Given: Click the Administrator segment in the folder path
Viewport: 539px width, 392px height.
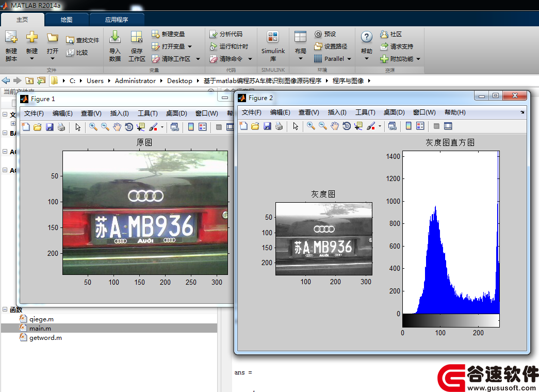Looking at the screenshot, I should [136, 81].
